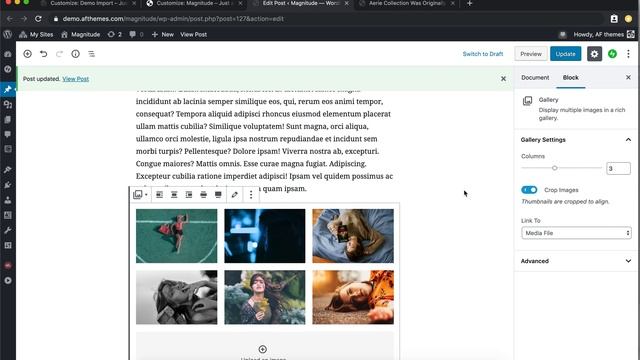Screen dimensions: 640x360
Task: Undo the last change
Action: coord(43,54)
